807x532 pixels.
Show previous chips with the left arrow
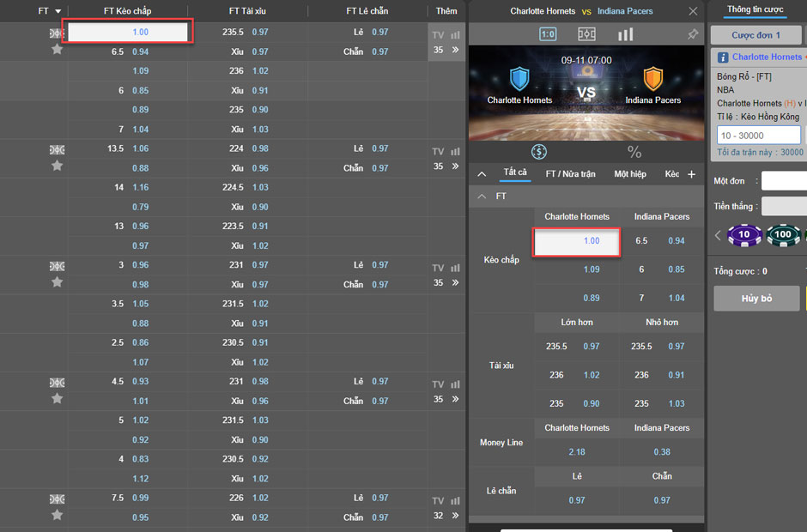coord(718,235)
